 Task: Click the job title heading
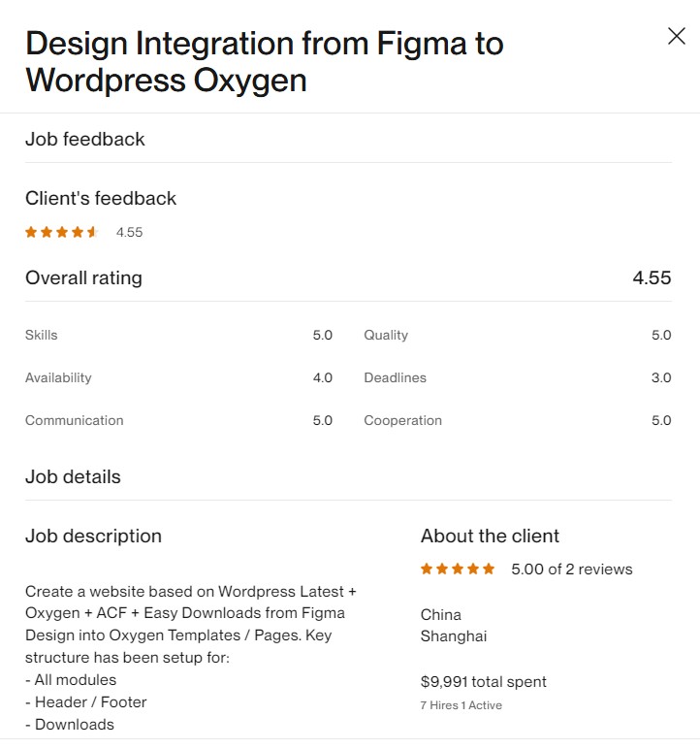[x=264, y=62]
